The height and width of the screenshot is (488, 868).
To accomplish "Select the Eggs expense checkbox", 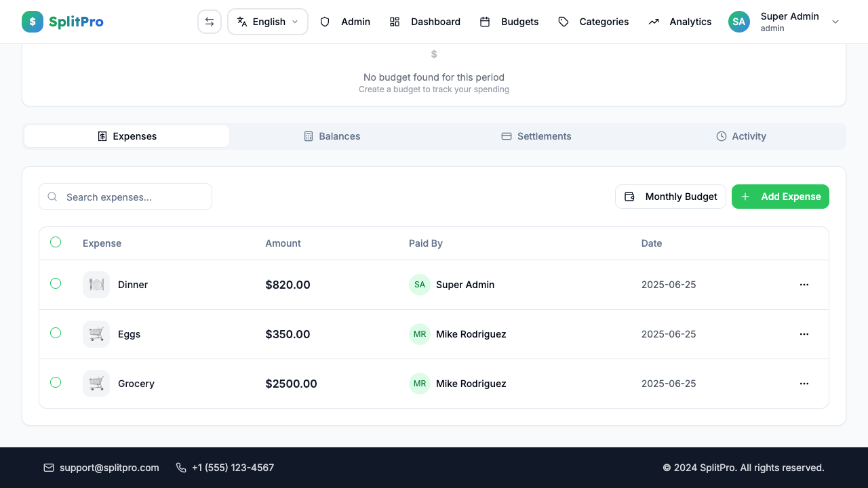I will (56, 333).
